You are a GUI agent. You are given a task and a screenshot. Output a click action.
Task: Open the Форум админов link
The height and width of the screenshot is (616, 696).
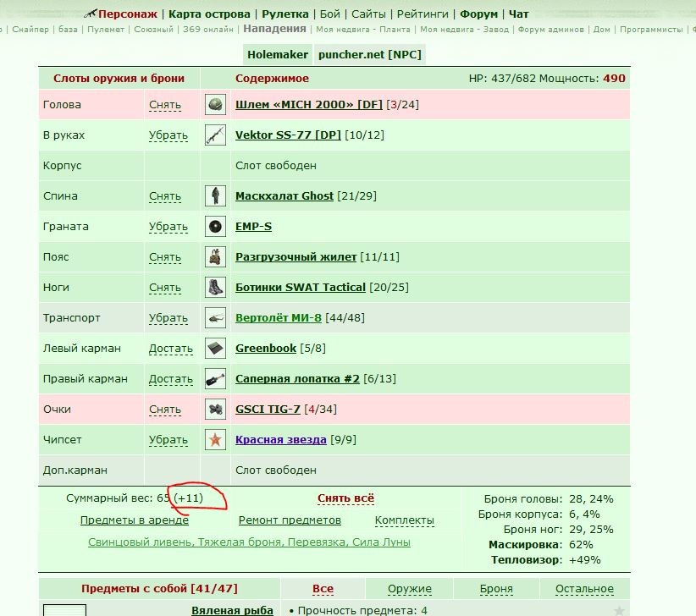(550, 30)
